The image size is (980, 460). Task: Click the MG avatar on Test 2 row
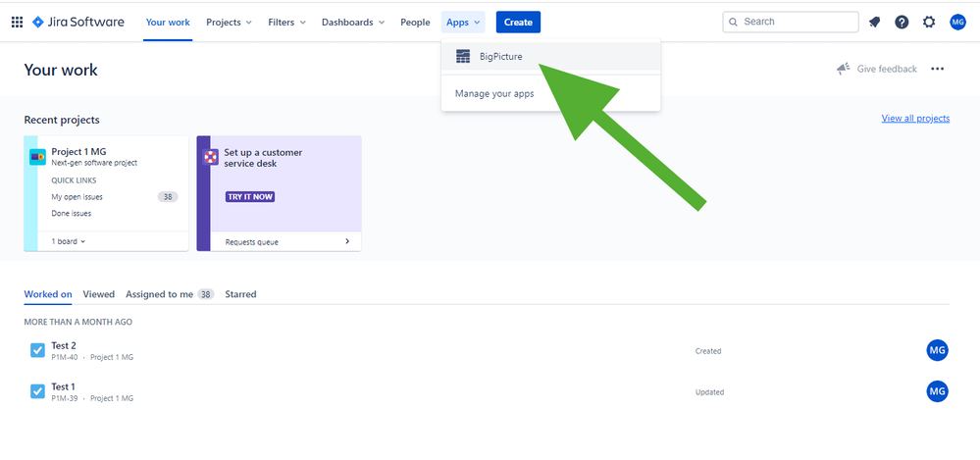(937, 350)
